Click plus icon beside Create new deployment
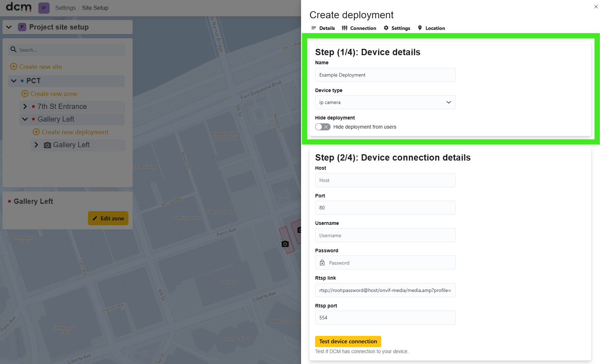Screen dimensions: 600x364 click(36, 132)
